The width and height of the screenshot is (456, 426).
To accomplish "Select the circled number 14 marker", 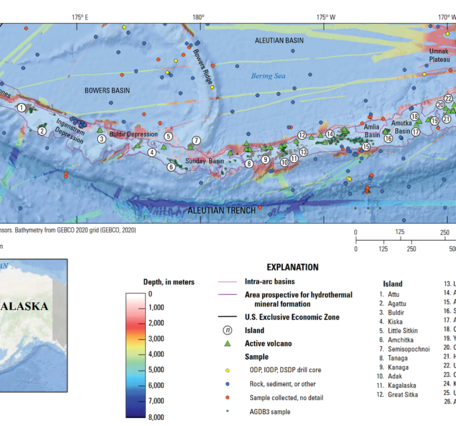I will [x=330, y=134].
